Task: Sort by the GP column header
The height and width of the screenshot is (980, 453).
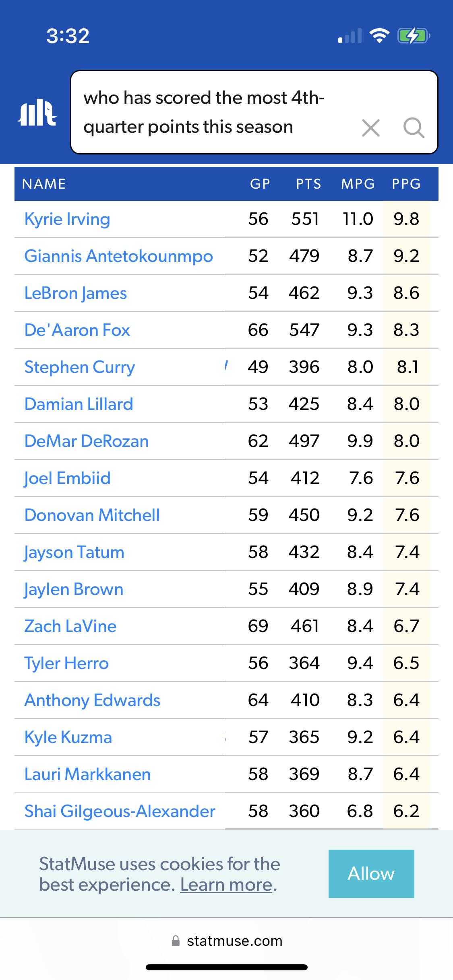Action: pos(260,184)
